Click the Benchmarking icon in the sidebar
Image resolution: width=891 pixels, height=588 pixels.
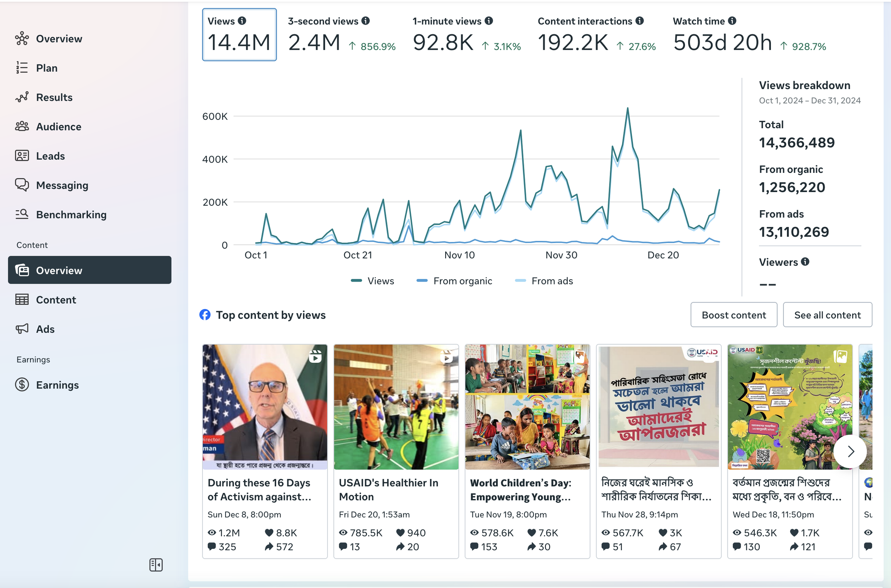click(22, 215)
